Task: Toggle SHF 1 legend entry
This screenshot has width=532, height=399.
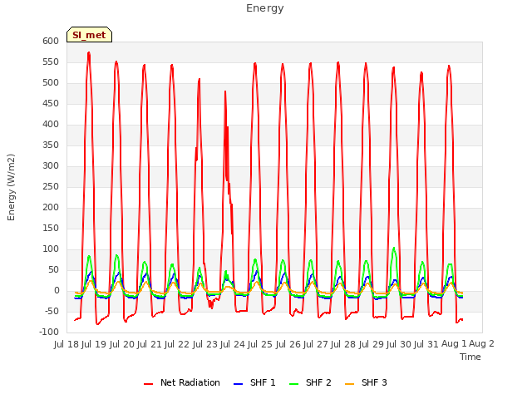Action: tap(254, 382)
